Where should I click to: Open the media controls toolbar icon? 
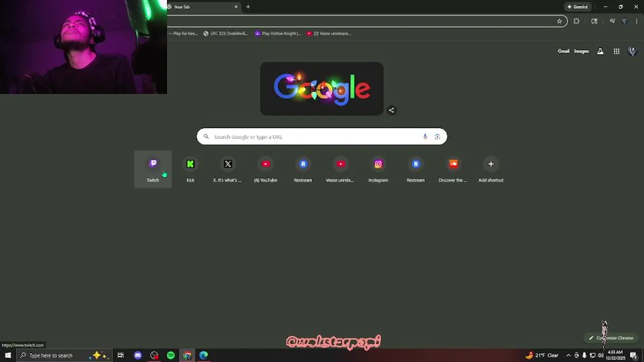tap(612, 21)
